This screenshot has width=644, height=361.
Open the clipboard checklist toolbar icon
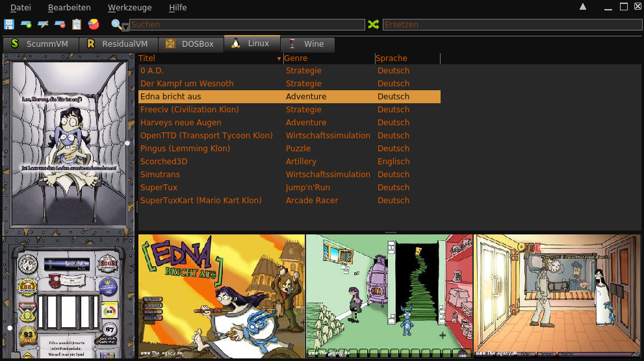(77, 24)
